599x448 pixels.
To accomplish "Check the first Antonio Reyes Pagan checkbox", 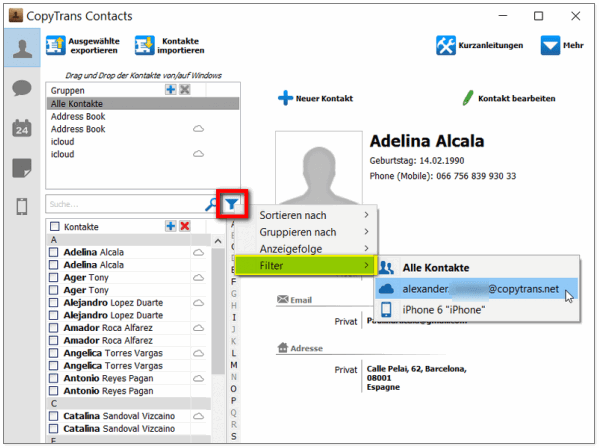I will click(53, 378).
